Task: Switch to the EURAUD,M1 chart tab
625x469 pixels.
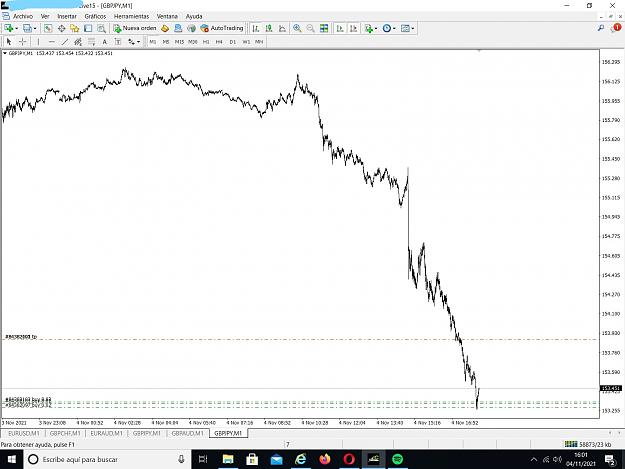Action: click(x=106, y=433)
